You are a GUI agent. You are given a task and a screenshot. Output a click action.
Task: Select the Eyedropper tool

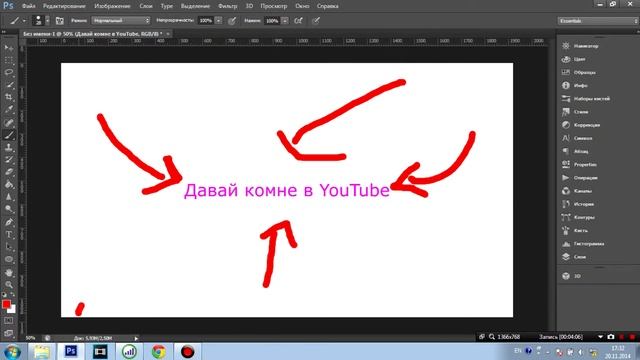coord(9,110)
